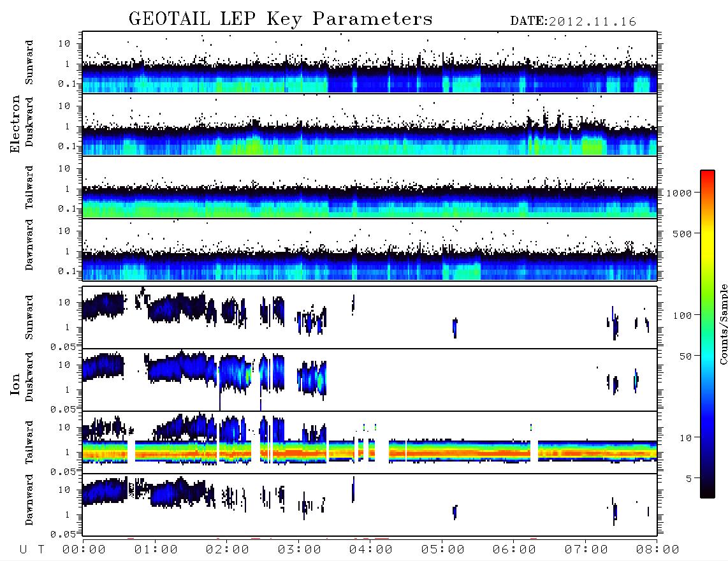Click the 0.05 tick of Ion Sunward

click(x=63, y=347)
